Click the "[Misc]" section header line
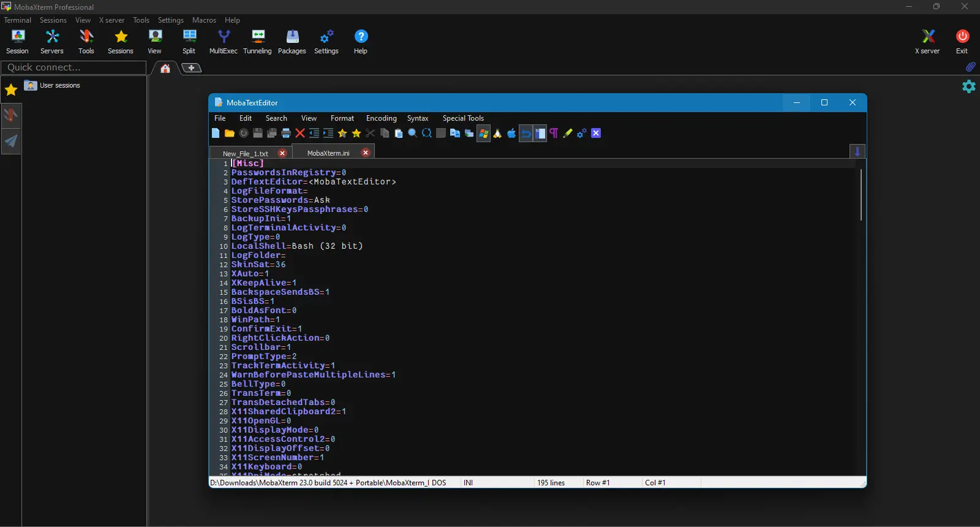980x527 pixels. coord(247,164)
